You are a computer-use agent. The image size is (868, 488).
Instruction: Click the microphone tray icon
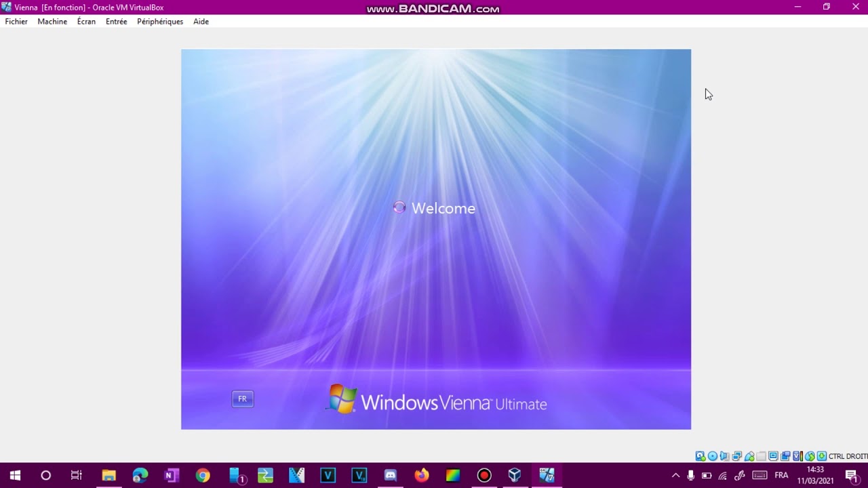[691, 475]
